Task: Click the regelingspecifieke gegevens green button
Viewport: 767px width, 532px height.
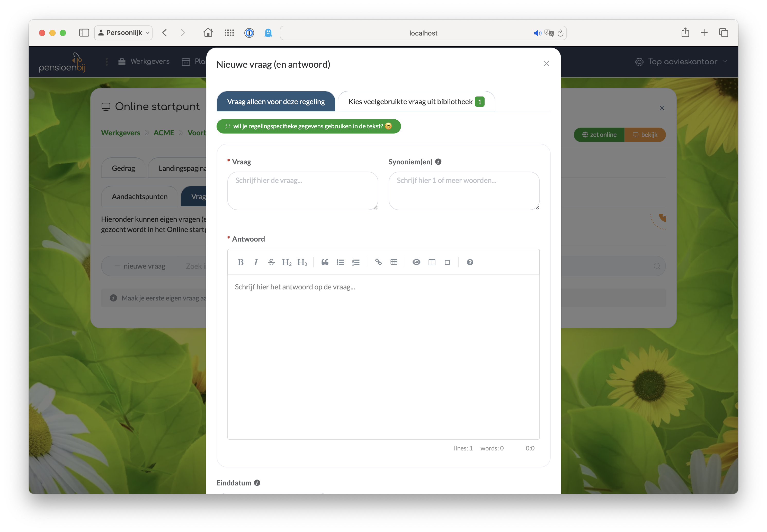Action: [309, 126]
